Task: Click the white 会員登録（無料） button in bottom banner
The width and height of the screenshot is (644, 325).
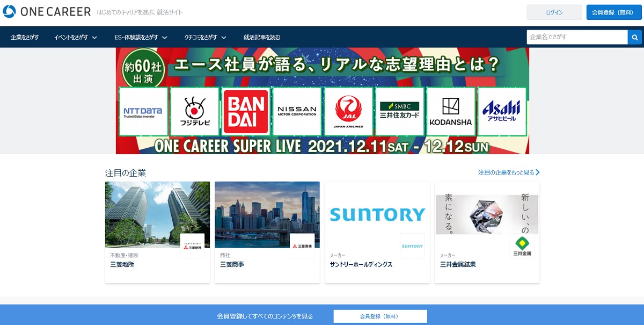Action: point(380,316)
